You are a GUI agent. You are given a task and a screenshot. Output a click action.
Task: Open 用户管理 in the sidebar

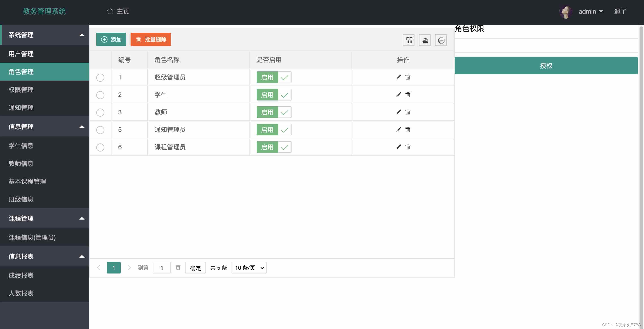coord(21,54)
